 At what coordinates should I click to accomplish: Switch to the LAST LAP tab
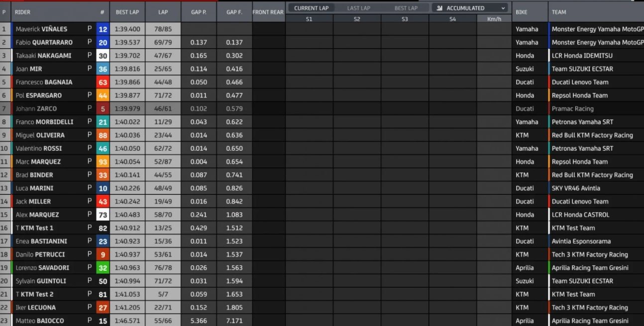coord(358,8)
